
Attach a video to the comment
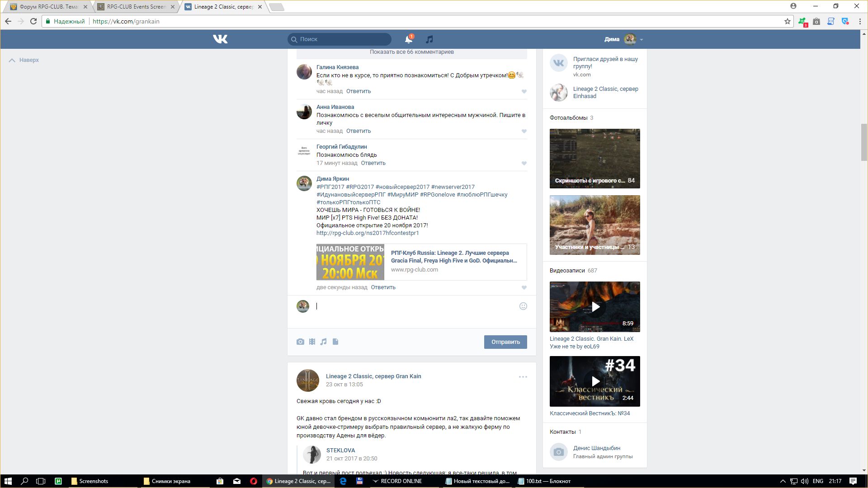(x=312, y=342)
